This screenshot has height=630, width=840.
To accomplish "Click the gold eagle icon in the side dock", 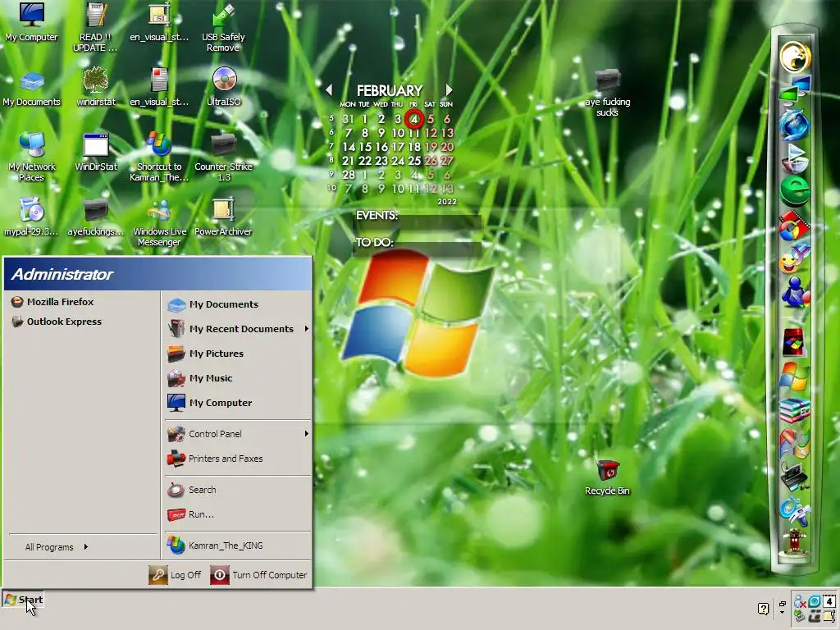I will 794,57.
